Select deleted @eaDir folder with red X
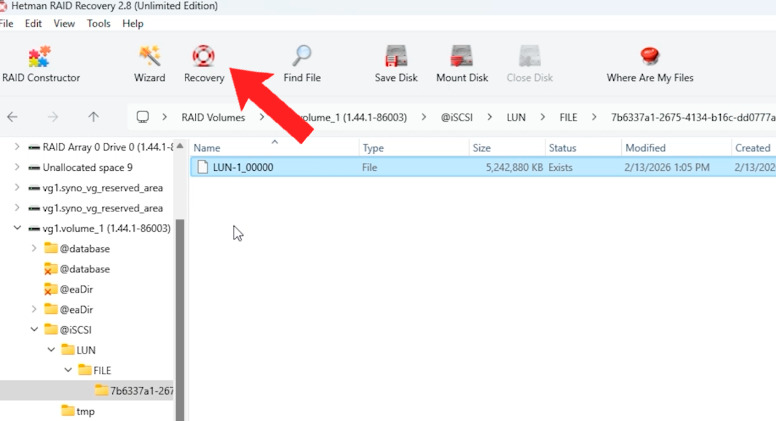Viewport: 776px width, 421px height. 68,289
